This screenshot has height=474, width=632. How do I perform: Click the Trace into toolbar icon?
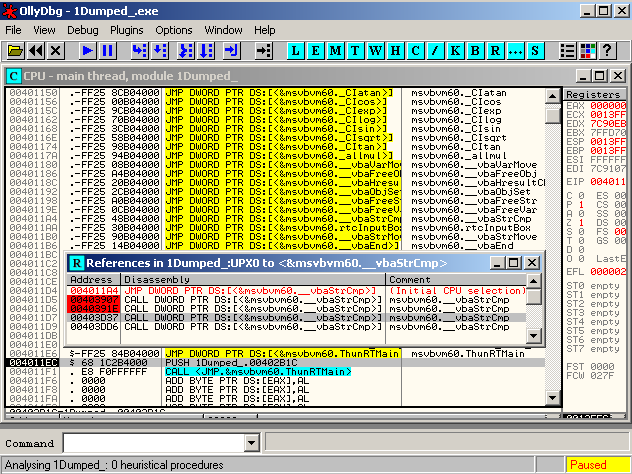[x=186, y=51]
